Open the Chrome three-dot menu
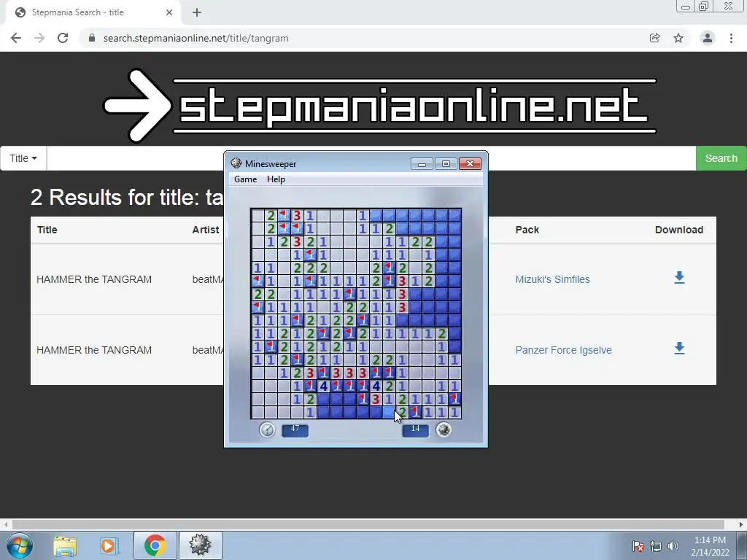The height and width of the screenshot is (560, 747). coord(731,38)
